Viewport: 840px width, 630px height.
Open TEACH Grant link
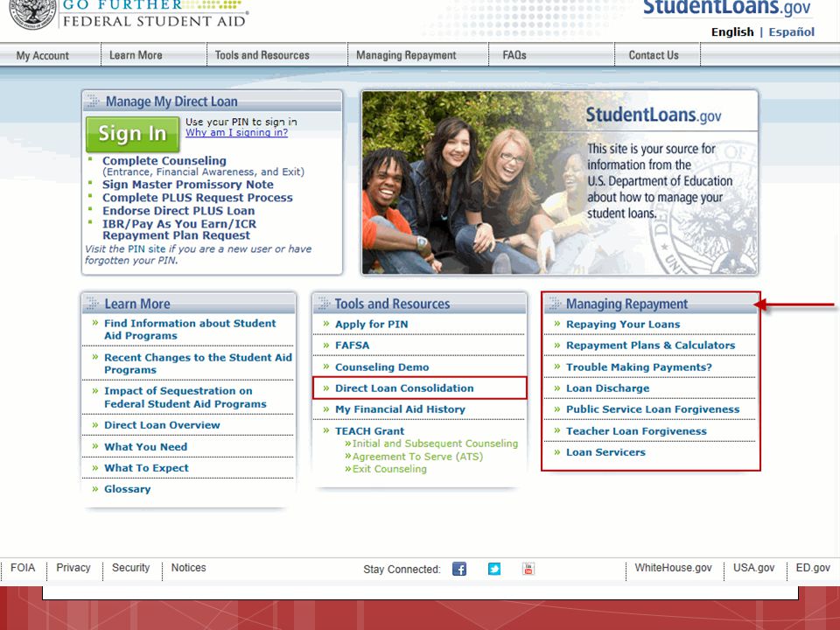tap(369, 431)
